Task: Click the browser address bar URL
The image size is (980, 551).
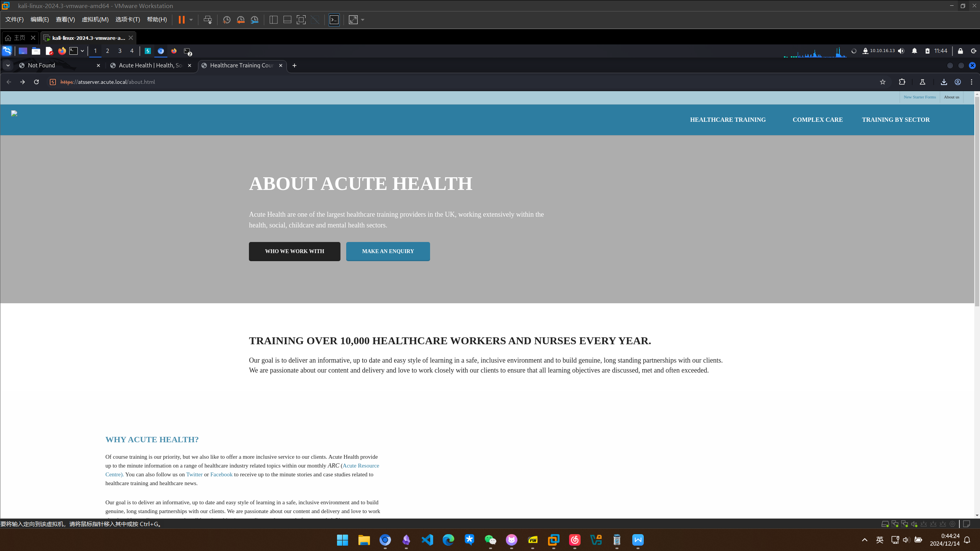Action: pyautogui.click(x=107, y=82)
